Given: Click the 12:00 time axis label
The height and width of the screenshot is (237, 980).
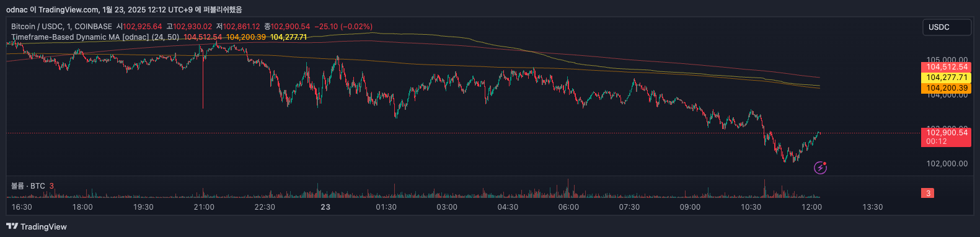Looking at the screenshot, I should tap(811, 207).
